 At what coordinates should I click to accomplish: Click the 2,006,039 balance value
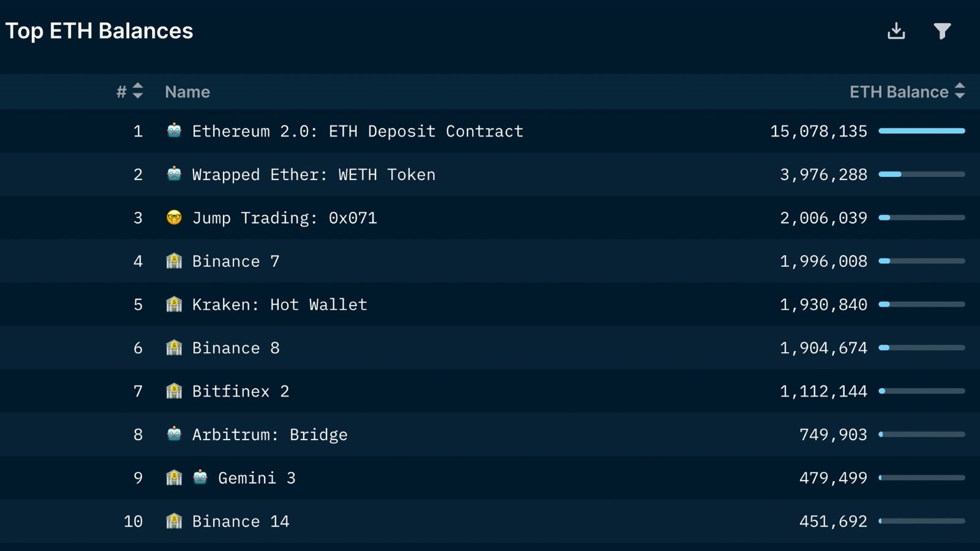point(824,218)
